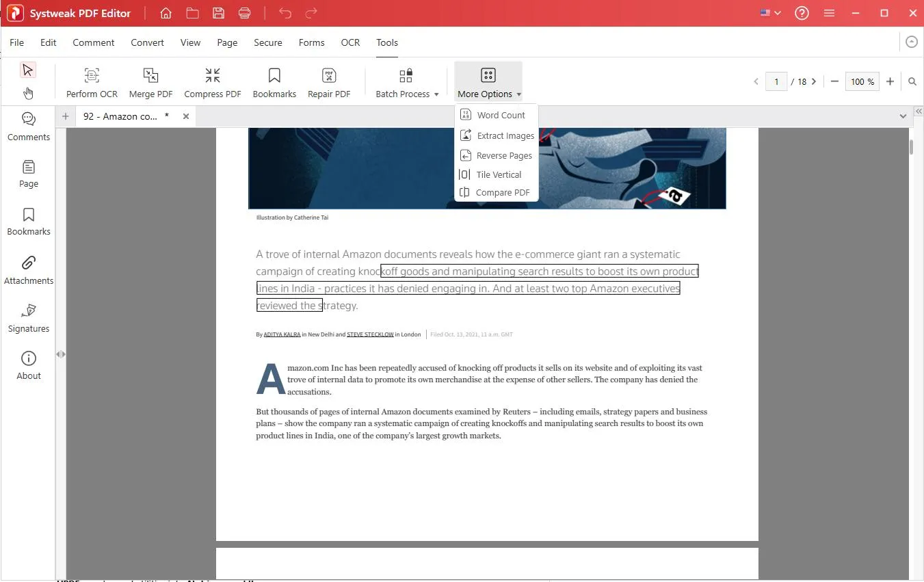Click STEVE STECKLOW author link
This screenshot has height=582, width=924.
tap(370, 334)
